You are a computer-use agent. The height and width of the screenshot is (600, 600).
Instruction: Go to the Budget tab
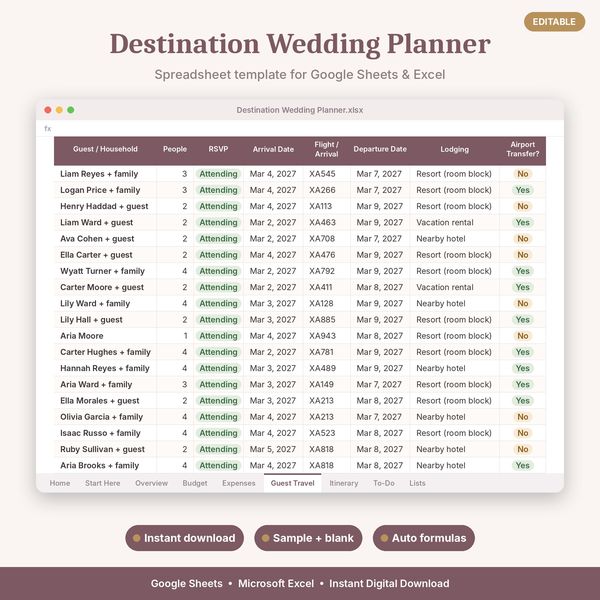(195, 483)
